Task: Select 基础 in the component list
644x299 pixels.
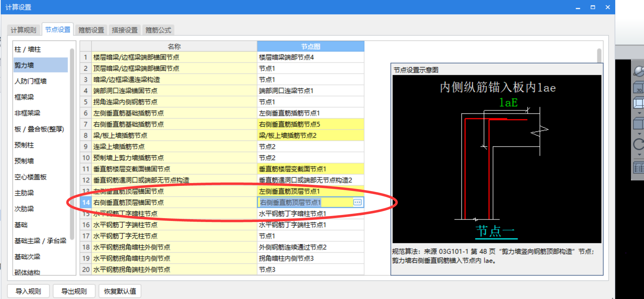Action: click(40, 225)
